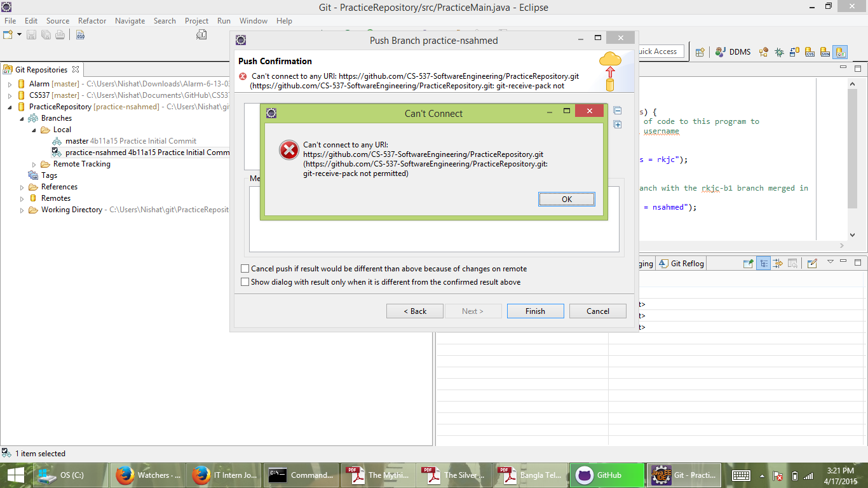Click the expand all icon in push dialog
This screenshot has width=868, height=488.
pos(617,125)
